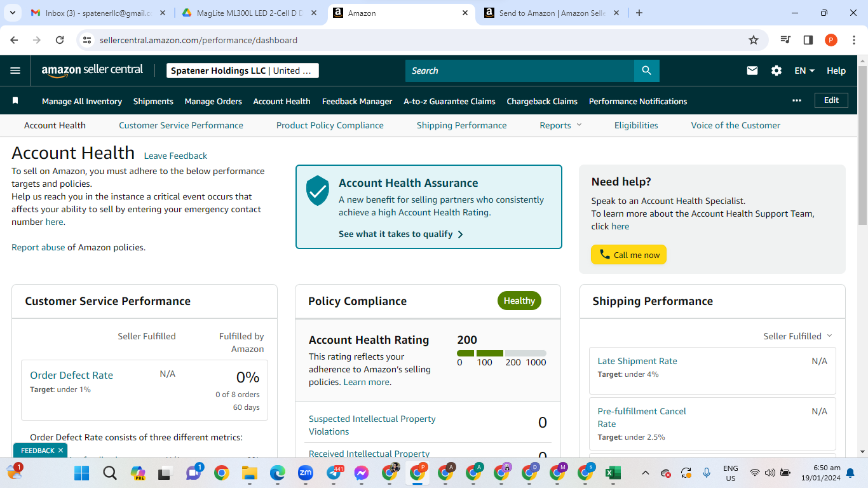Switch to MagLite ML300L browser tab

pos(249,13)
